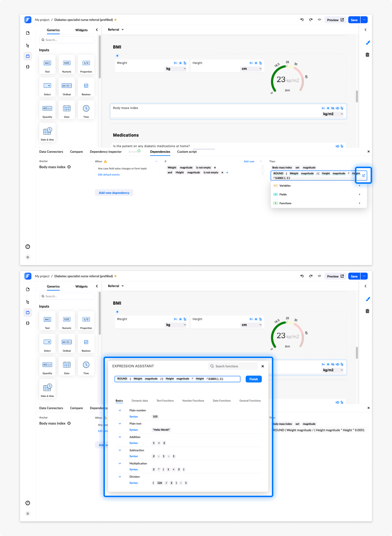Image resolution: width=392 pixels, height=536 pixels.
Task: Open the Custom script tab
Action: (187, 152)
